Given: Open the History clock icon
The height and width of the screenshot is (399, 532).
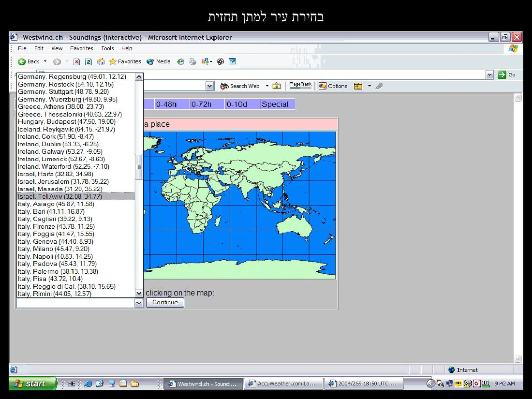Looking at the screenshot, I should click(x=181, y=62).
